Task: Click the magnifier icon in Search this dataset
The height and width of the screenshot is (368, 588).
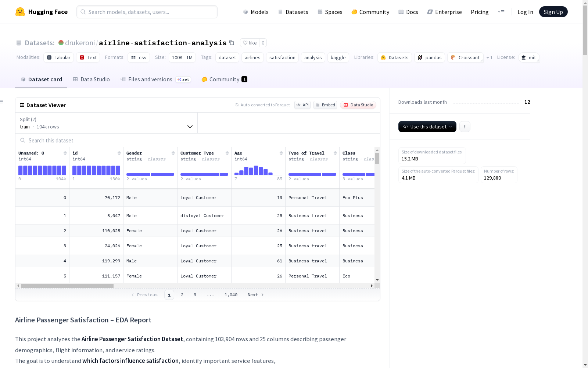Action: (x=23, y=140)
